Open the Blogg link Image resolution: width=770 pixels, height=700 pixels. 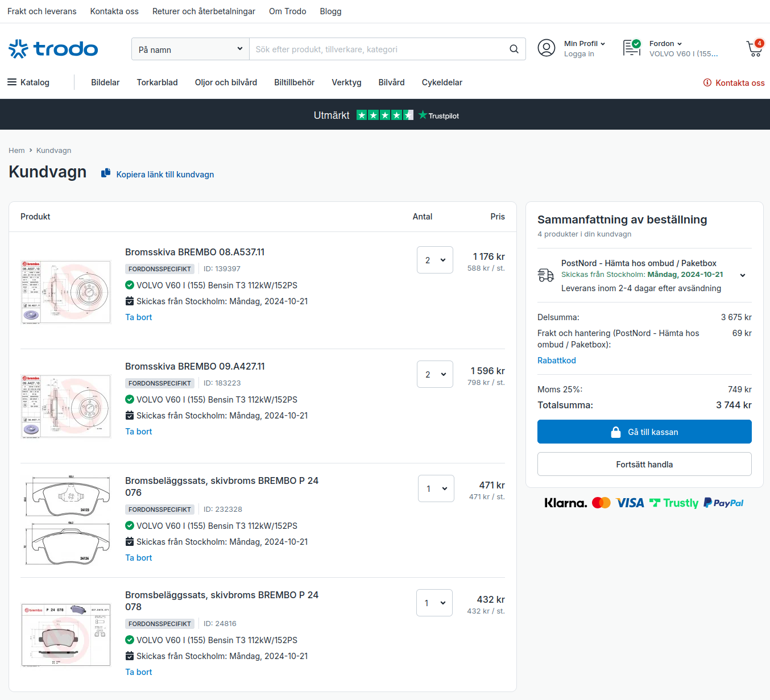point(330,11)
